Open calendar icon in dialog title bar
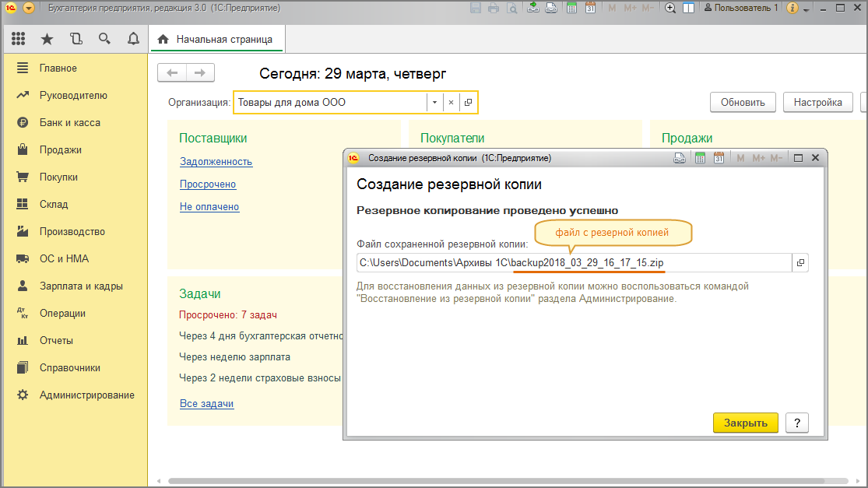Image resolution: width=868 pixels, height=488 pixels. (x=719, y=158)
